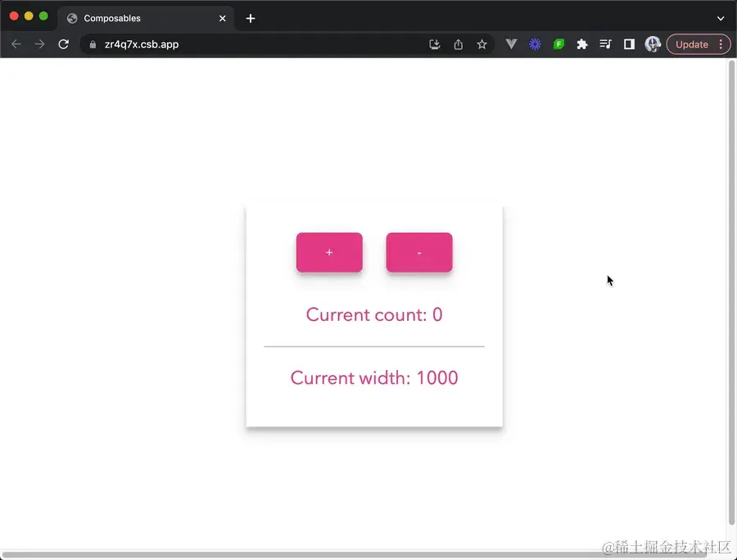Bookmark the page using the star icon
The height and width of the screenshot is (560, 737).
(x=482, y=44)
